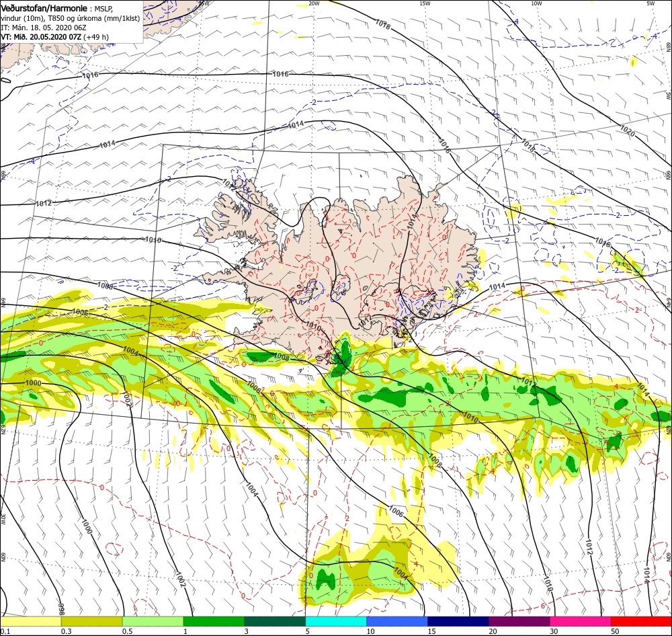
Task: Click the '998' isobar label
Action: tap(61, 608)
